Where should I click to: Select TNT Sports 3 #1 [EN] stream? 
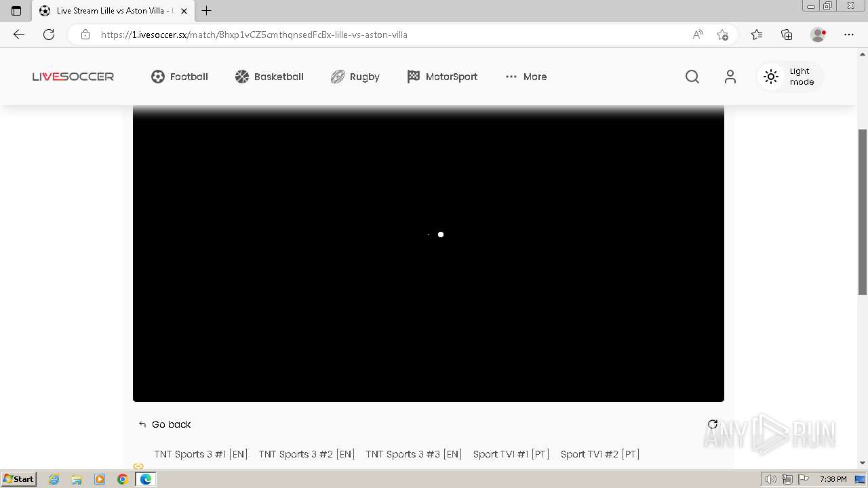[201, 454]
